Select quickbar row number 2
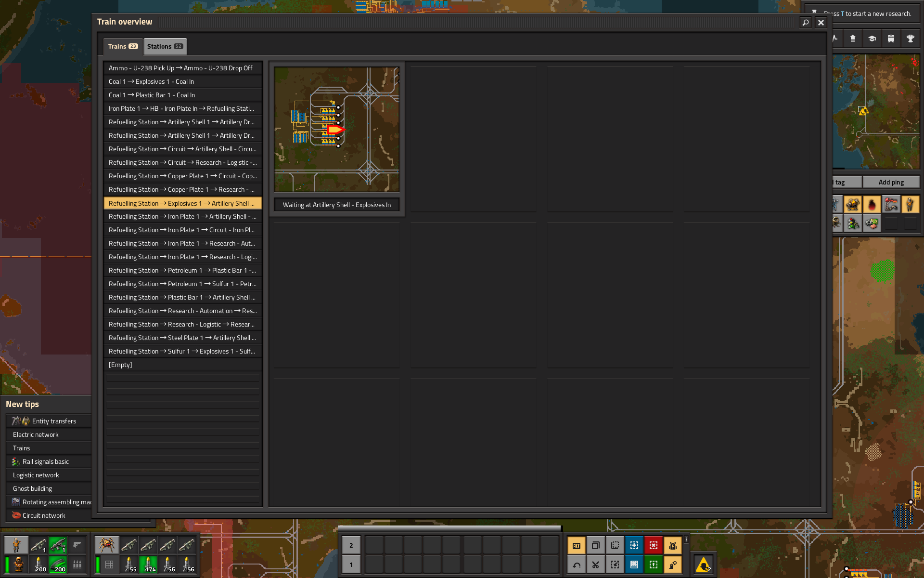924x578 pixels. 351,545
